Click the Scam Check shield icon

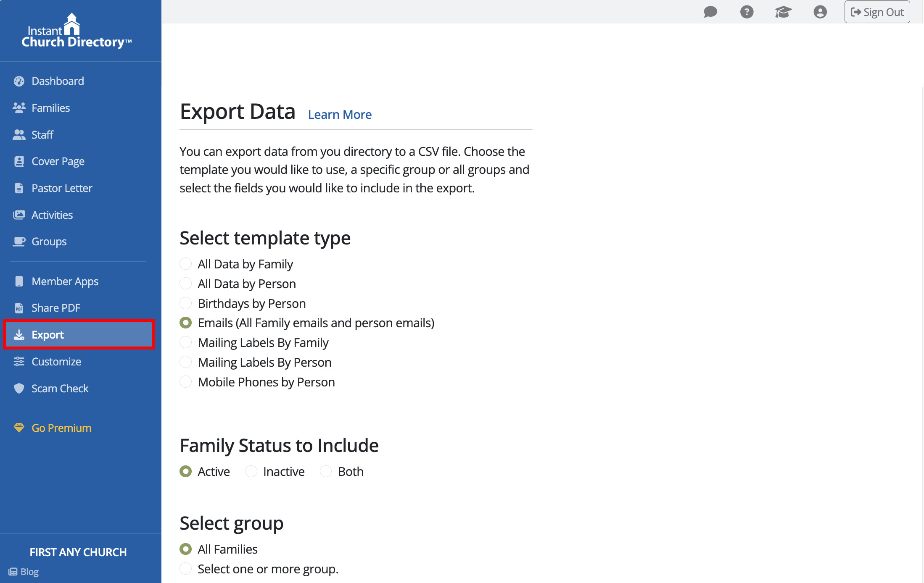[19, 389]
